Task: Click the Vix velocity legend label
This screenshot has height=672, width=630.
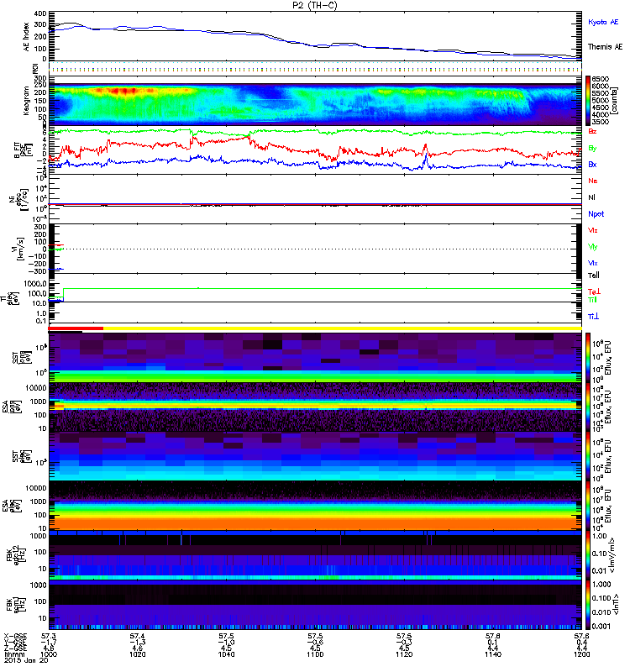Action: pos(593,262)
